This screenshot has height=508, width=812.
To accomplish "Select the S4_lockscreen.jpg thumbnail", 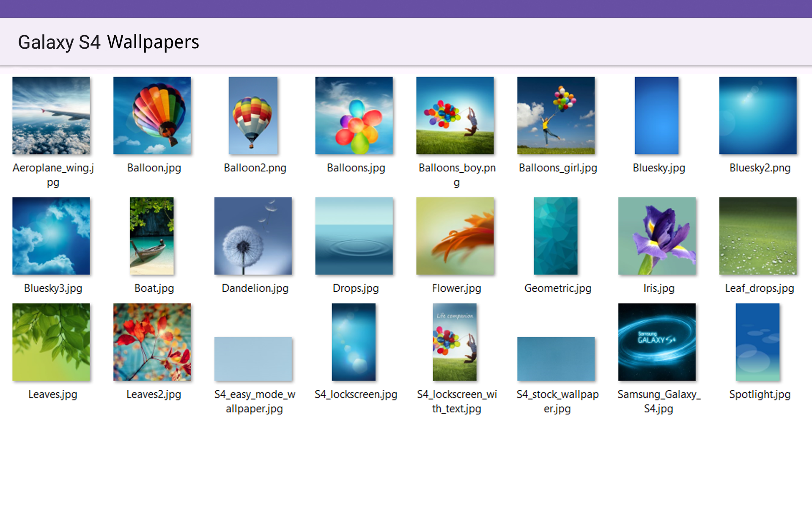I will click(x=354, y=342).
